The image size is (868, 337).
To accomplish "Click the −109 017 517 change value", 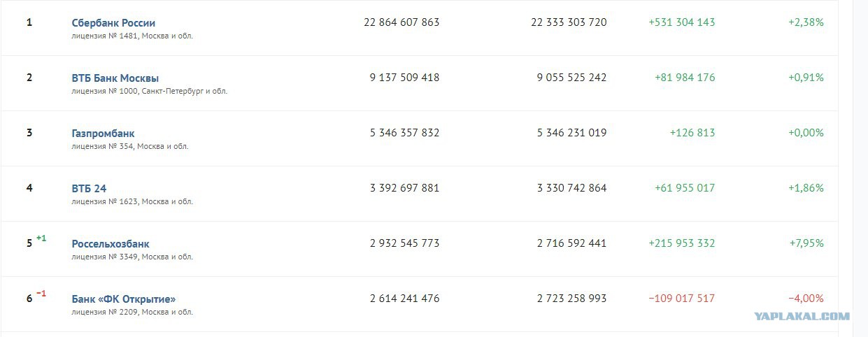I will tap(682, 299).
